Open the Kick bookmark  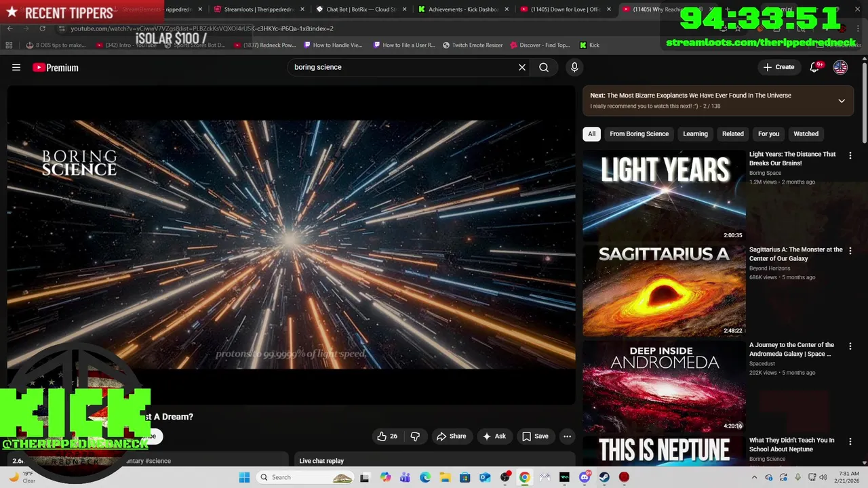click(589, 45)
